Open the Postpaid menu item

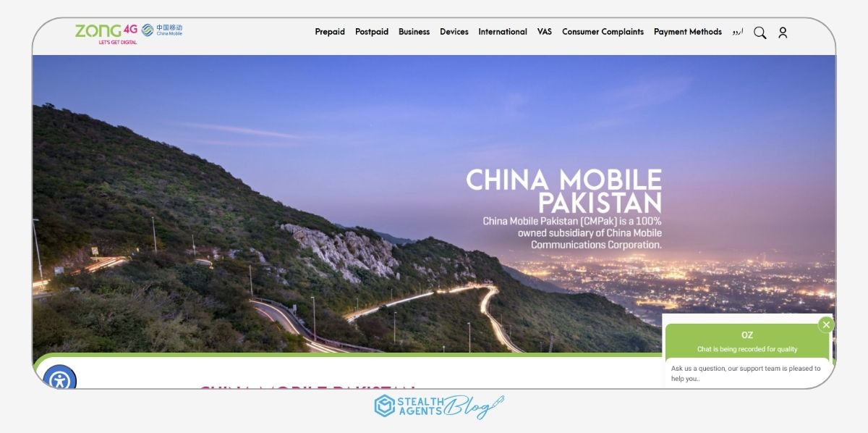tap(371, 32)
